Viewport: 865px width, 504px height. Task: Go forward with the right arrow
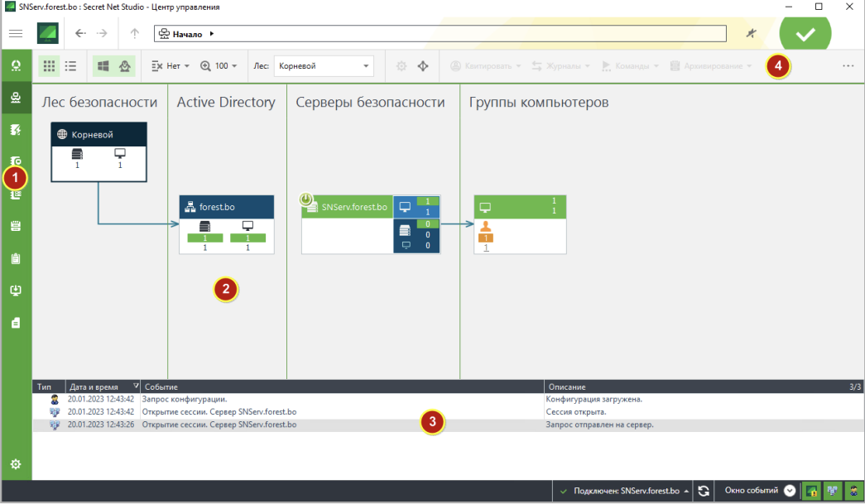tap(102, 34)
